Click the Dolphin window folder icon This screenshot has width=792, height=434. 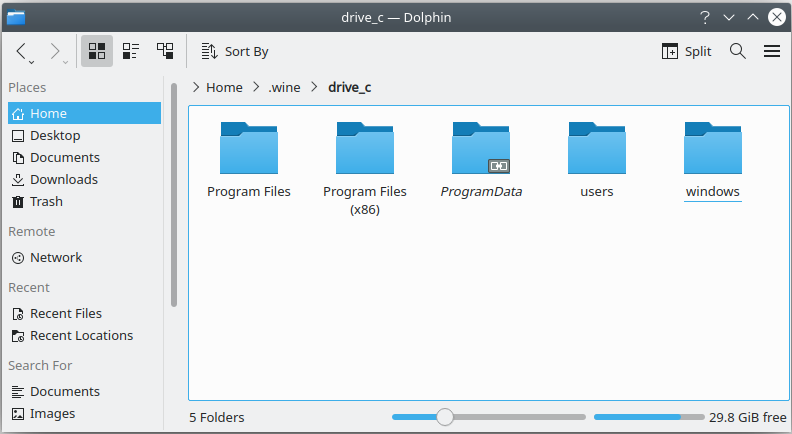[16, 17]
